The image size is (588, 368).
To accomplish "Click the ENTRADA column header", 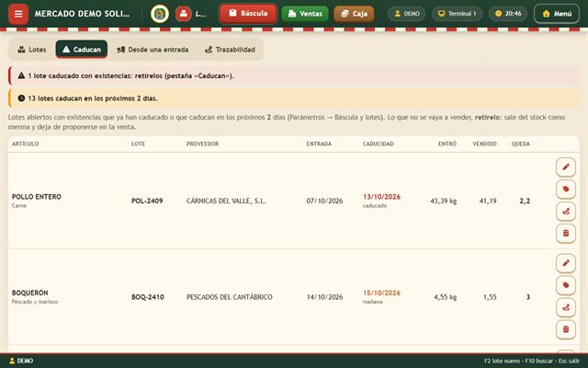I will 319,144.
